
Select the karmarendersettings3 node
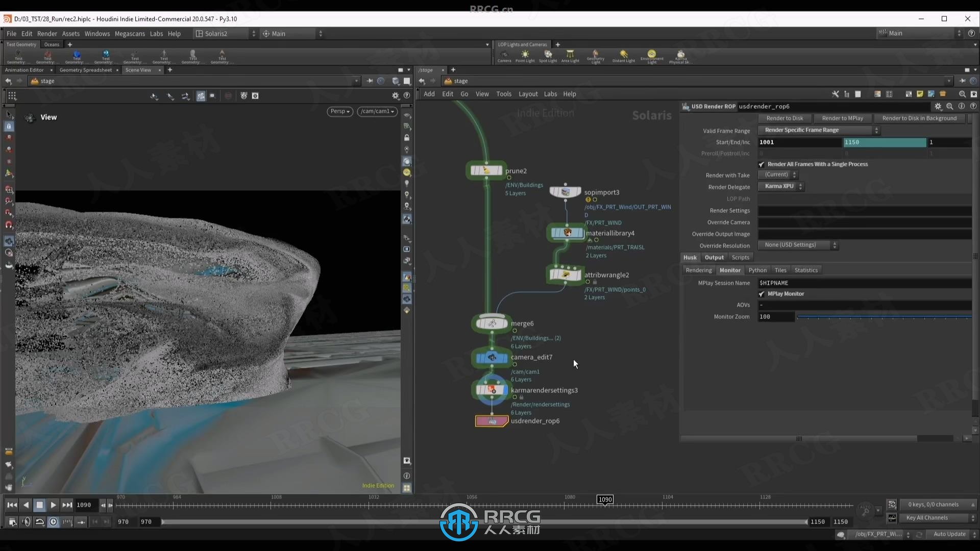click(492, 390)
